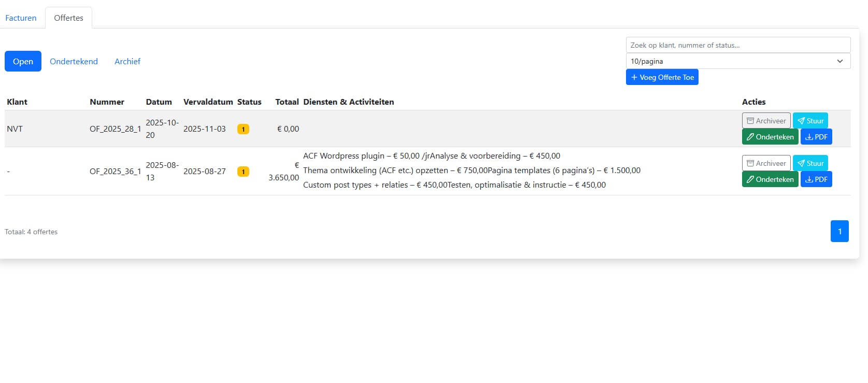Sign quote OF_2025_36_1 with Onderteken

[x=770, y=179]
